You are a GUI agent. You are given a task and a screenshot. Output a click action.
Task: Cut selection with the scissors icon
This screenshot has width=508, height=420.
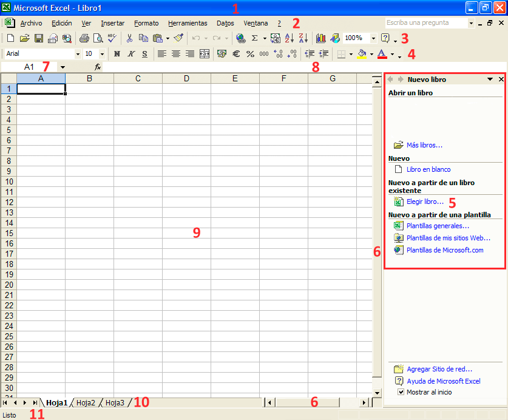[130, 38]
